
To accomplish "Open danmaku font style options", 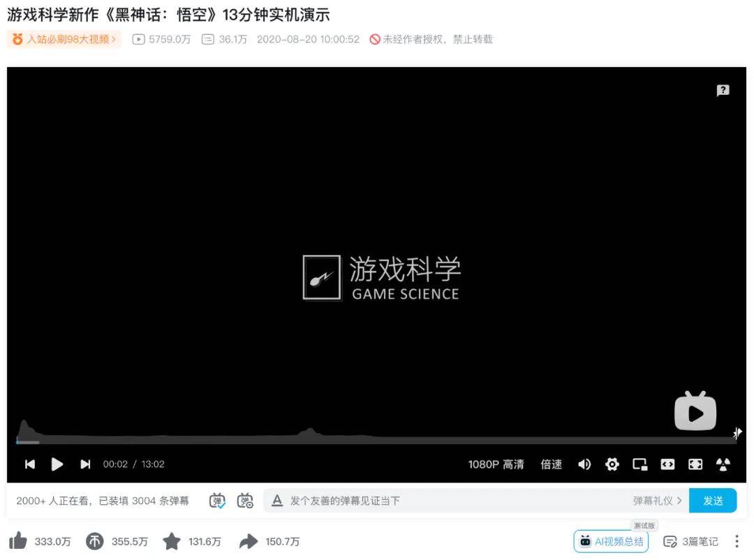I will (277, 501).
